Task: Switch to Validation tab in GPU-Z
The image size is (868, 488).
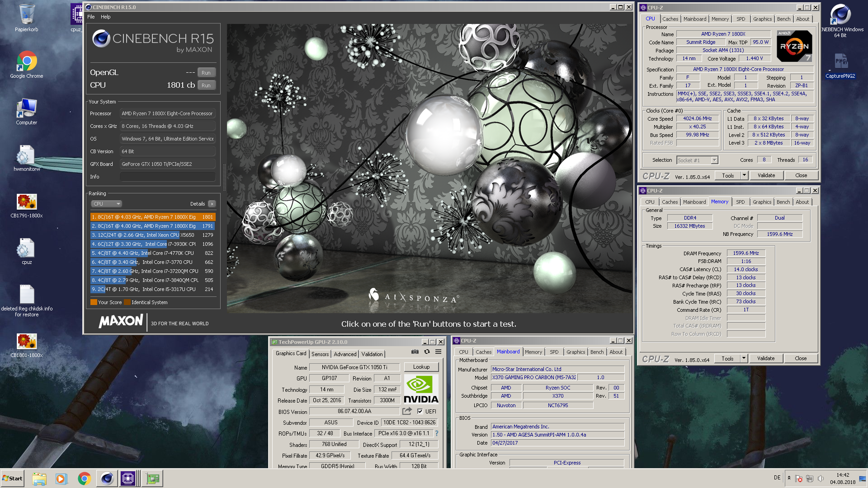Action: 372,354
